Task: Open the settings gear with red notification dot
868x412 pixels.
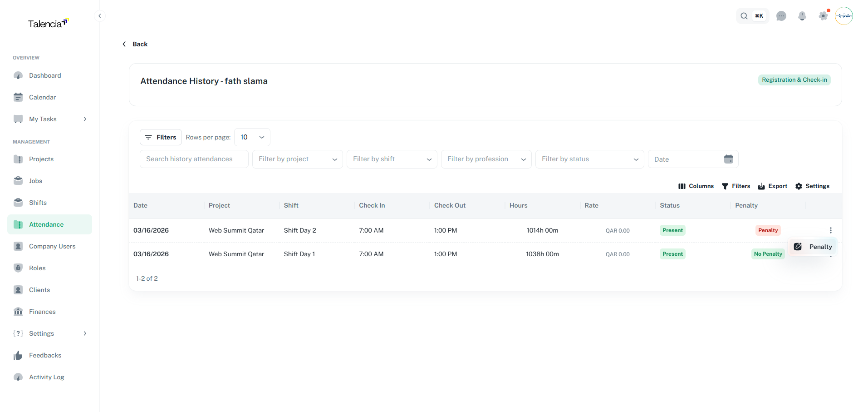Action: (823, 16)
